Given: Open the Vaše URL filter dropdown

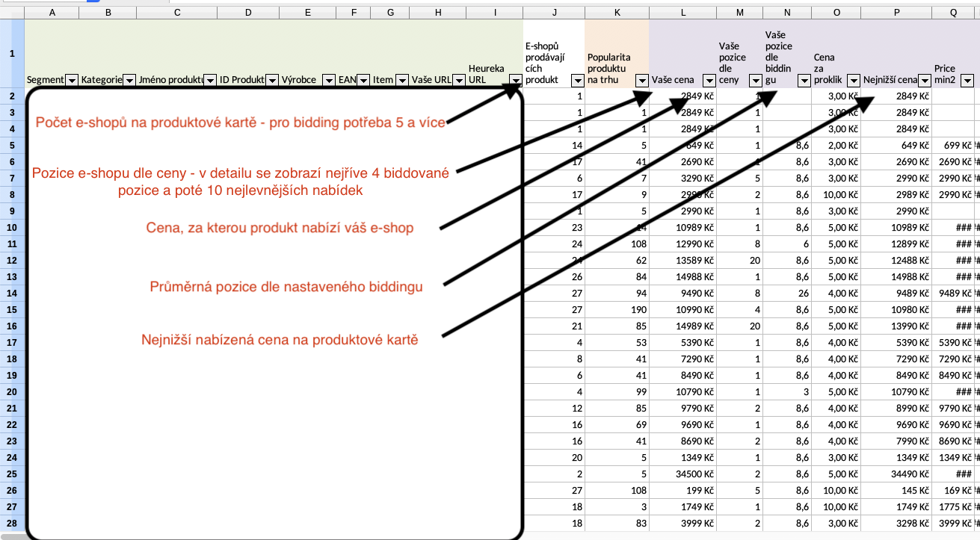Looking at the screenshot, I should tap(458, 80).
